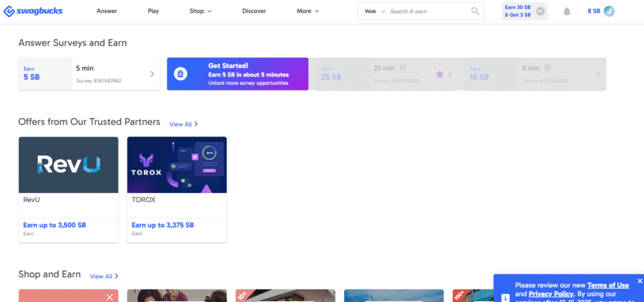
Task: Open the Web search type dropdown
Action: point(373,11)
